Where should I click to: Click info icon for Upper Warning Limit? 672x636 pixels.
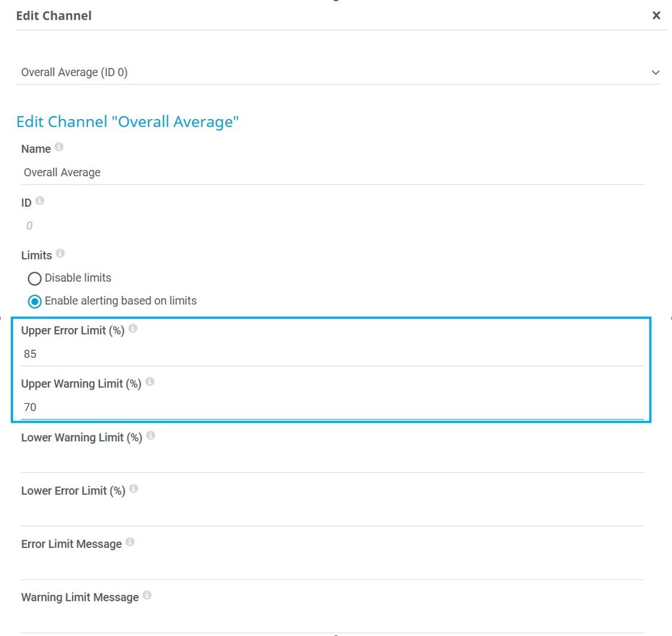click(x=150, y=382)
